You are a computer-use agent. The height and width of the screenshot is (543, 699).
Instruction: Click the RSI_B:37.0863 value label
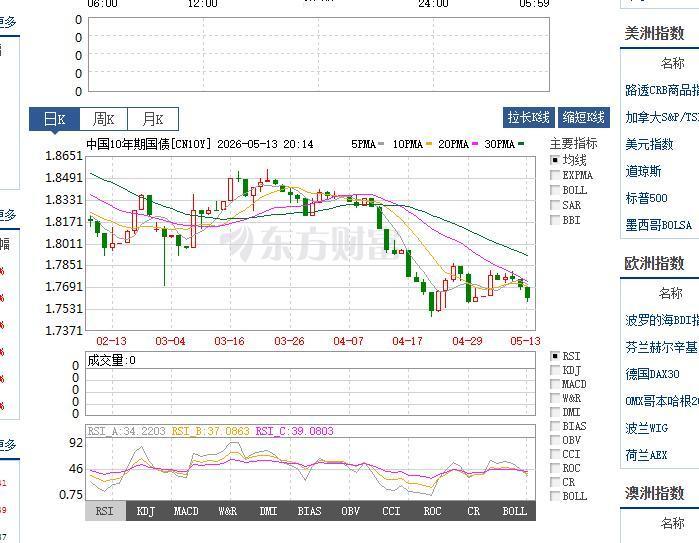click(210, 431)
